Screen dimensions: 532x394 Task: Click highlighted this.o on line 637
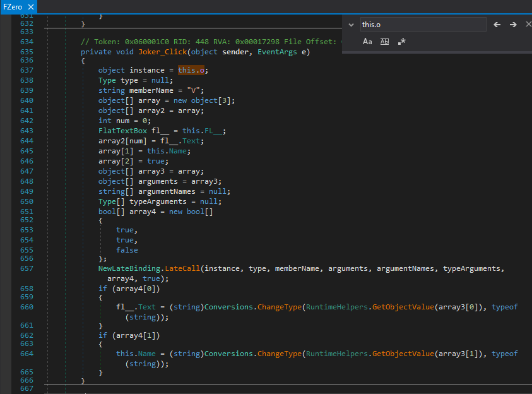point(191,70)
